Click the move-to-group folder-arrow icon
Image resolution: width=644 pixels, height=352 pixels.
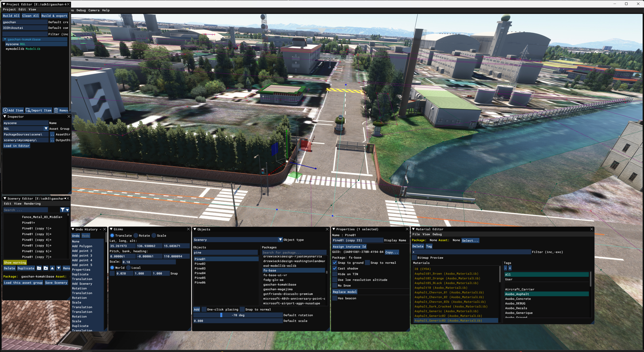click(46, 268)
